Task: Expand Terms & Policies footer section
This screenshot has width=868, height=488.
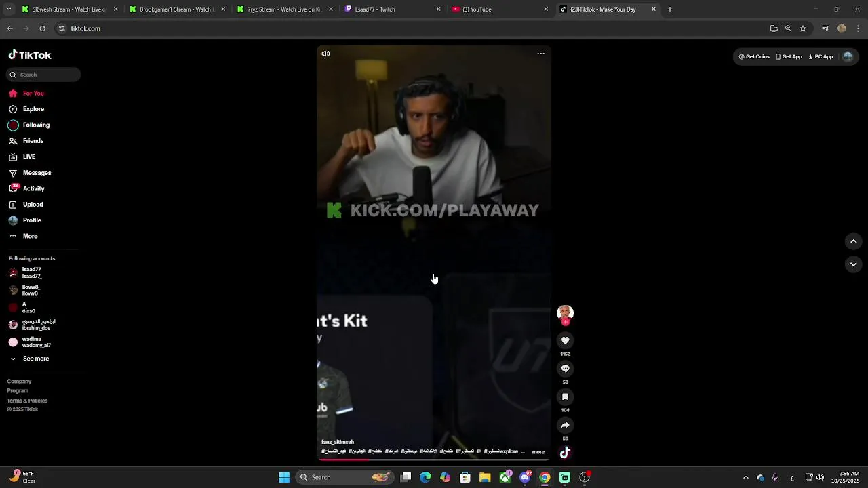Action: (27, 401)
